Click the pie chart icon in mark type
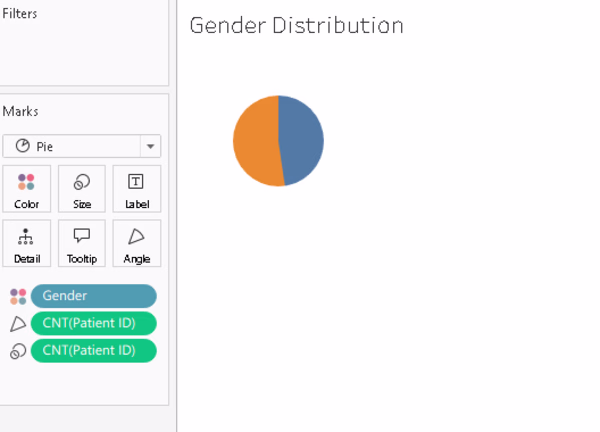This screenshot has width=600, height=432. (23, 146)
